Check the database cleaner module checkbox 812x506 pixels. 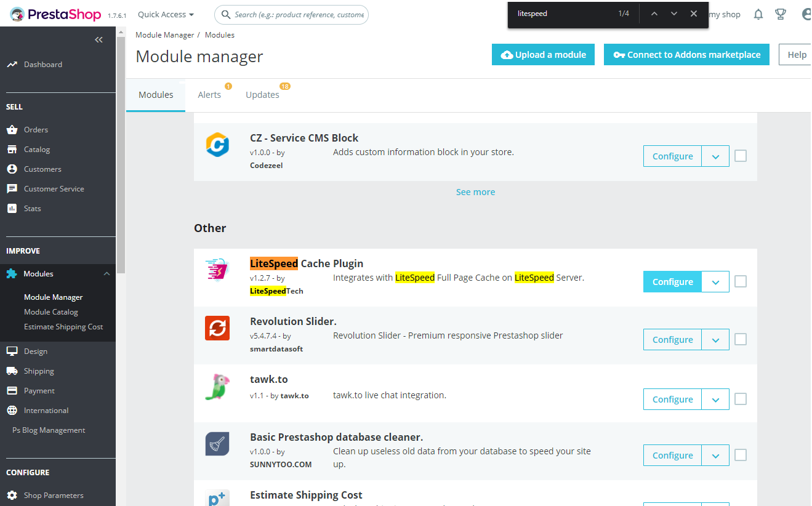(741, 455)
